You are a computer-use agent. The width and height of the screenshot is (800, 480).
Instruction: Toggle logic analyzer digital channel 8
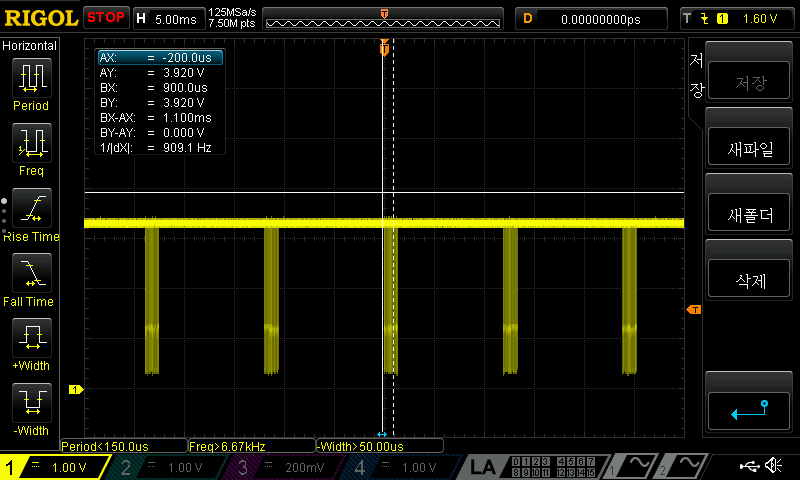click(516, 473)
